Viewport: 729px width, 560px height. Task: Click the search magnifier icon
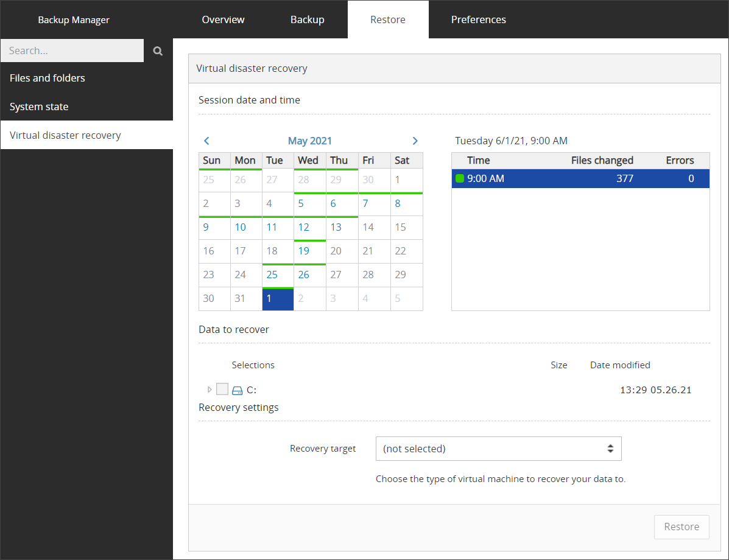(x=158, y=51)
